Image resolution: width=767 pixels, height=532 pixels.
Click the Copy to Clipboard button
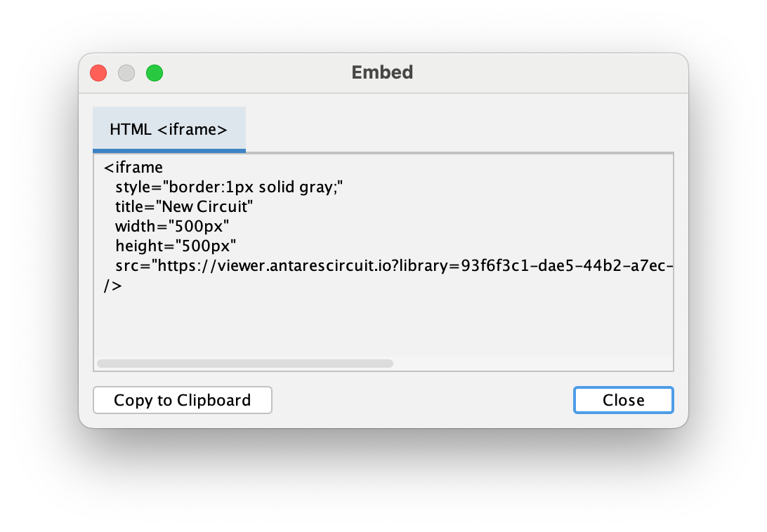pos(183,400)
